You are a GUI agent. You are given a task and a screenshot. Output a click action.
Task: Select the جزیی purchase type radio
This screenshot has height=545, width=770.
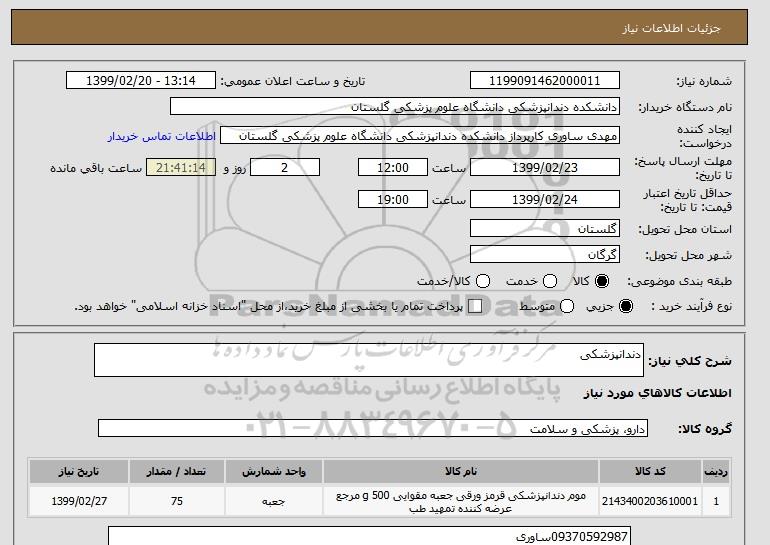[626, 306]
